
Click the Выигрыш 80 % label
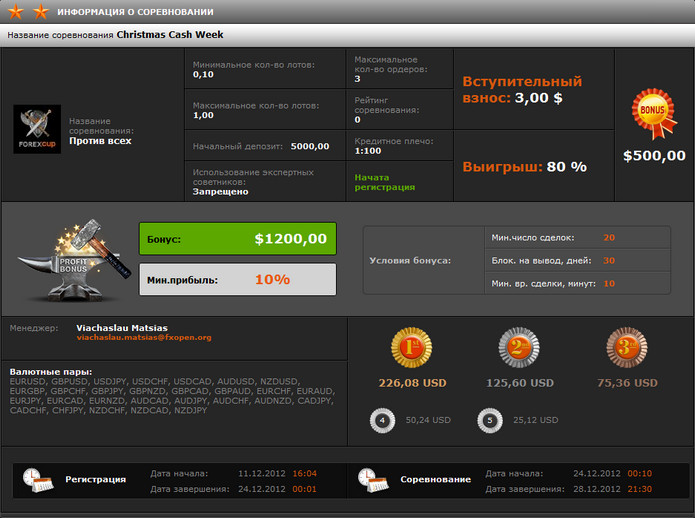[x=524, y=166]
